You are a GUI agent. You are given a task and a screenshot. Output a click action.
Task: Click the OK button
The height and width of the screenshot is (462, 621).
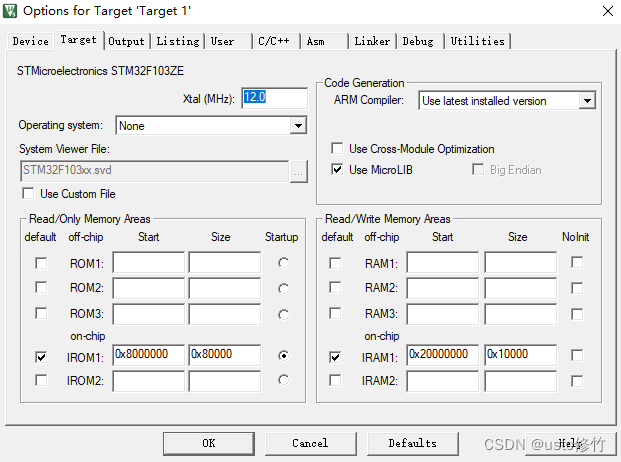pos(209,443)
